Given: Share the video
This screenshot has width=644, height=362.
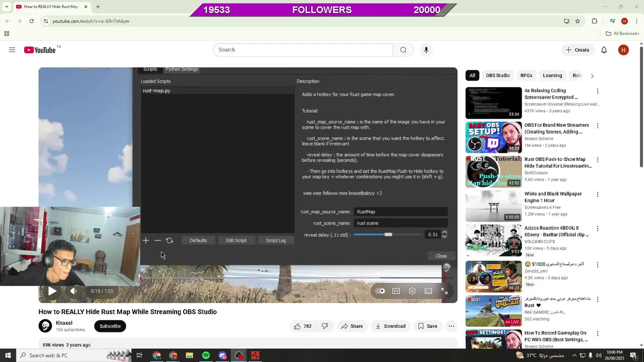Looking at the screenshot, I should 352,326.
